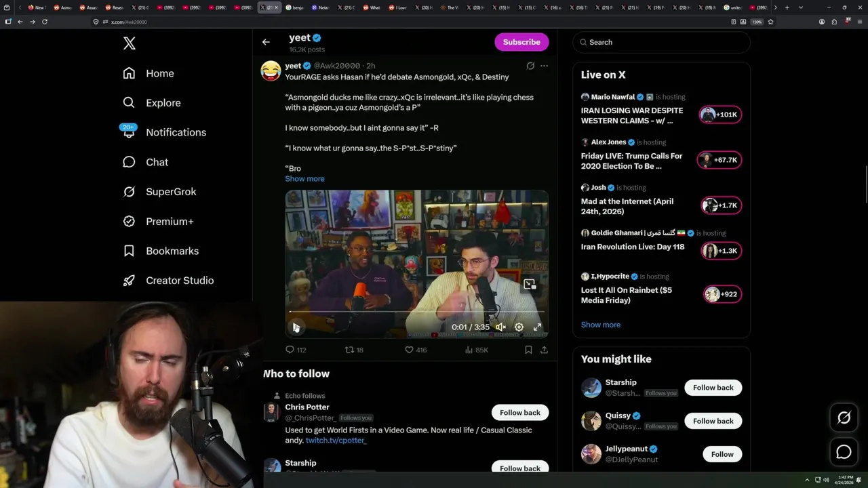Open the post's three-dot more menu
The image size is (868, 488).
coord(544,66)
